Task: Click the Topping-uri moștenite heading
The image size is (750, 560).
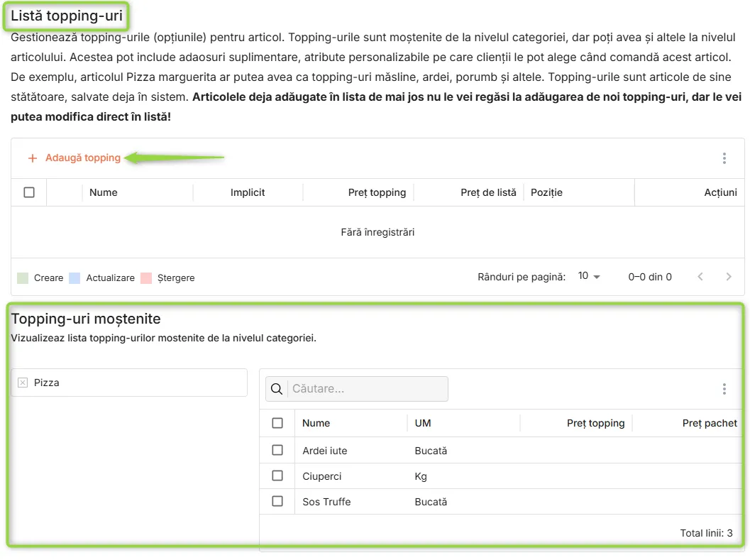Action: tap(86, 319)
